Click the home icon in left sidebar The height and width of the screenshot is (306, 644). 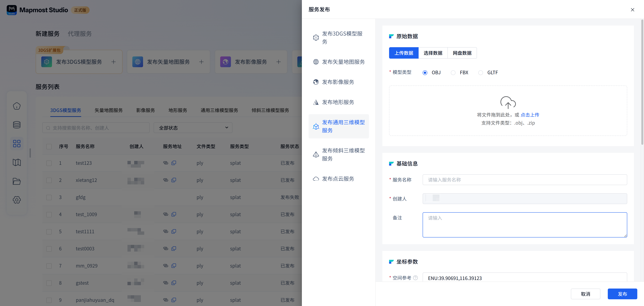coord(16,106)
